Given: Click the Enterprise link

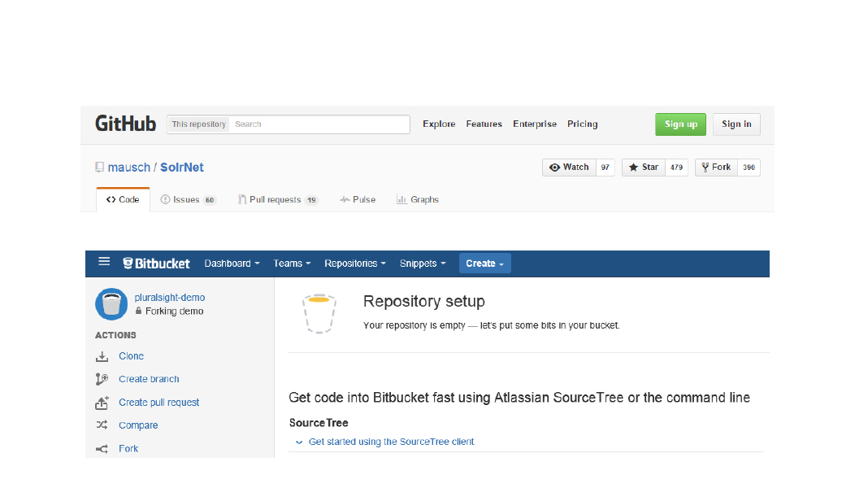Looking at the screenshot, I should click(535, 124).
